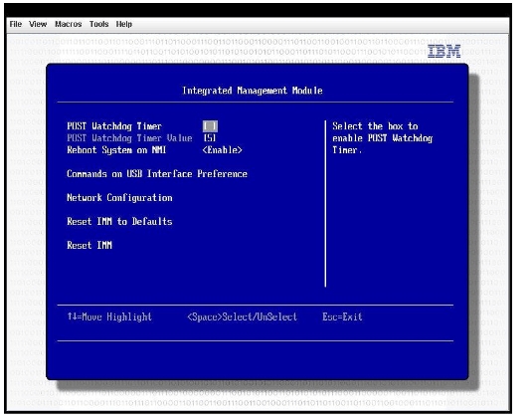
Task: Open Commands on USB Interface Preference
Action: click(157, 174)
